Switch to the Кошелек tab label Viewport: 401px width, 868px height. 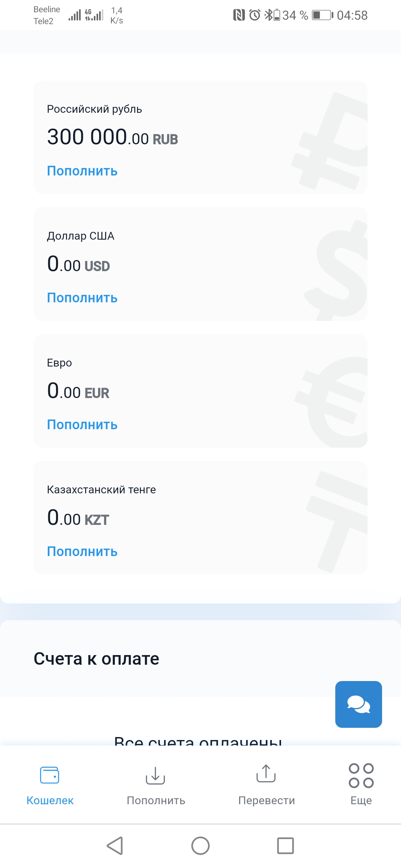click(x=50, y=800)
